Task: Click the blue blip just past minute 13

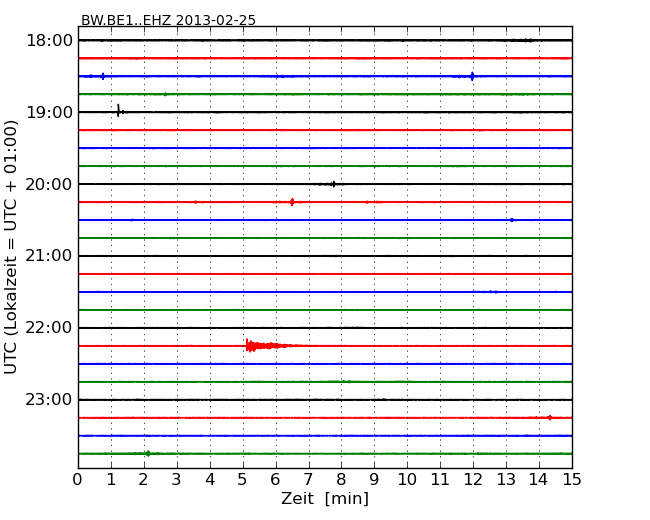Action: pyautogui.click(x=512, y=220)
